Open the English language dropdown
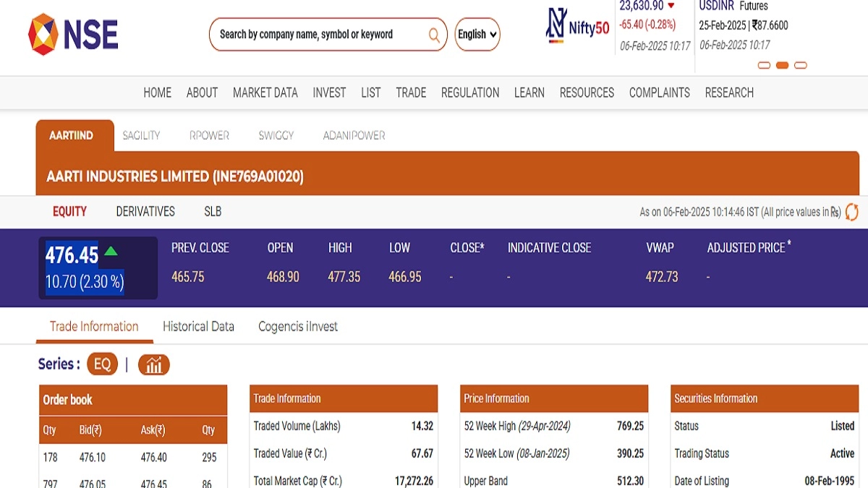868x488 pixels. [477, 35]
